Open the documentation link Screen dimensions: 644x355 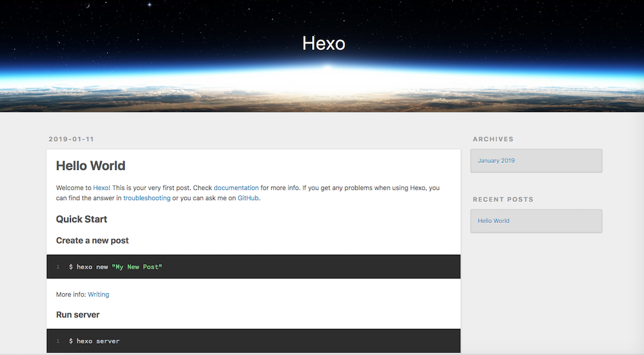click(x=236, y=188)
